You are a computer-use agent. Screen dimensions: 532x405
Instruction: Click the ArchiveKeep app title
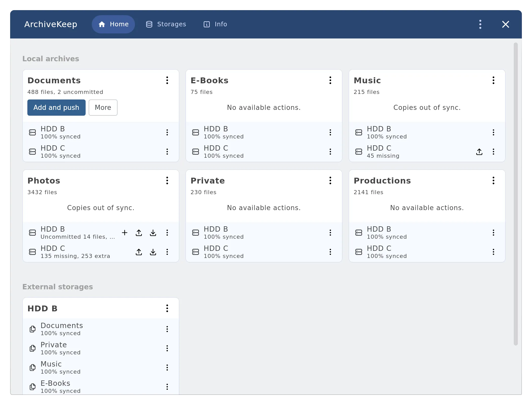[x=51, y=24]
